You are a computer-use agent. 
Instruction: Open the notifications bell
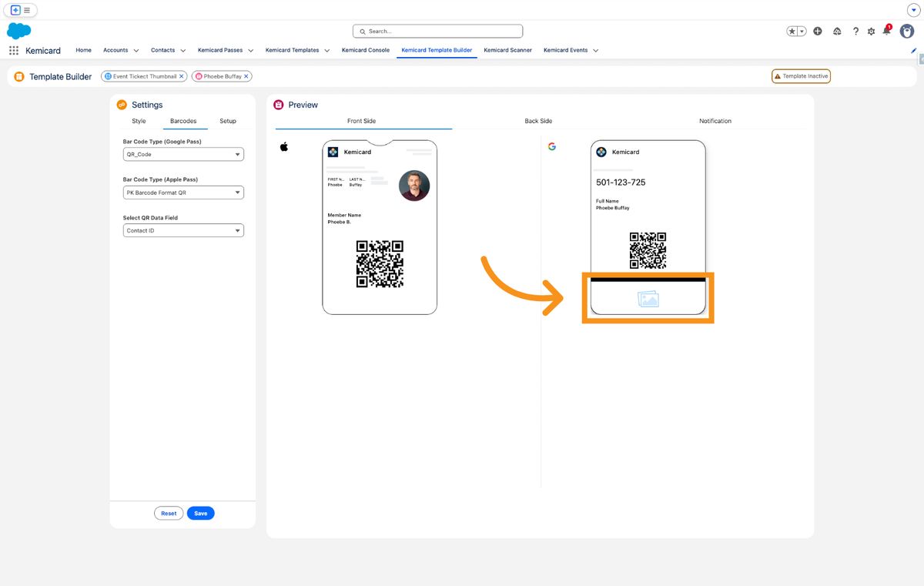tap(886, 30)
